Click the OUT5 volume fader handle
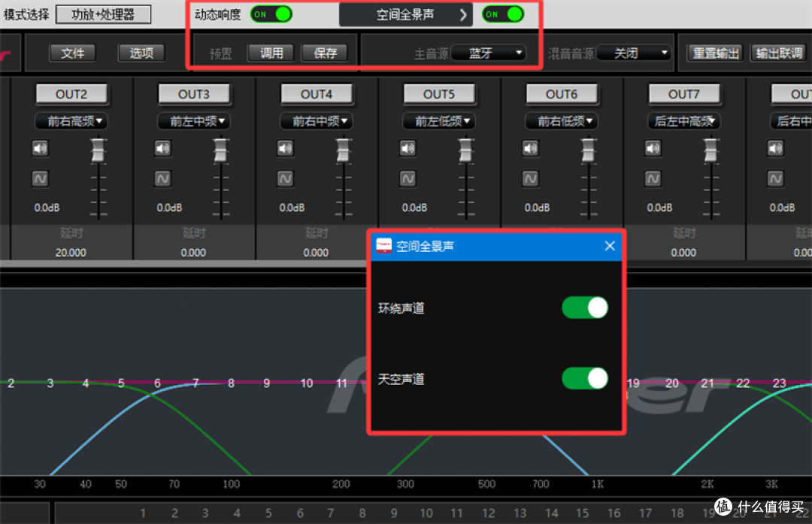Viewport: 812px width, 524px height. pyautogui.click(x=465, y=150)
